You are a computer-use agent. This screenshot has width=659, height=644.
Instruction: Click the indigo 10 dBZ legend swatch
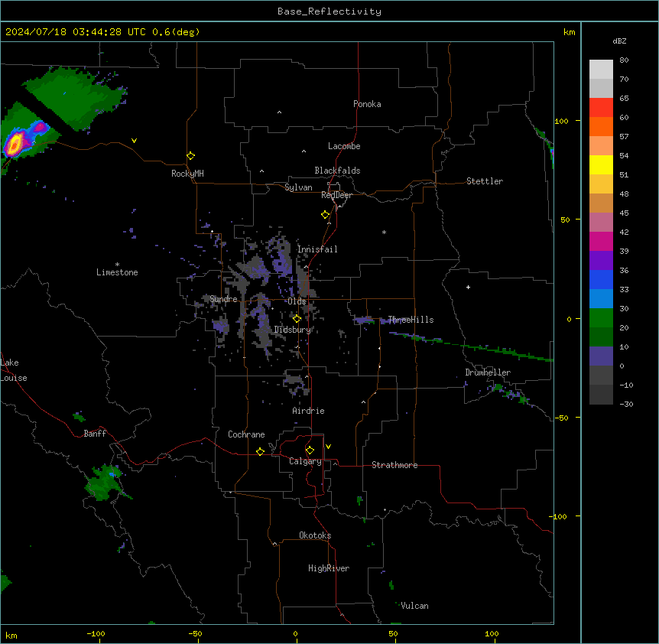(x=601, y=356)
